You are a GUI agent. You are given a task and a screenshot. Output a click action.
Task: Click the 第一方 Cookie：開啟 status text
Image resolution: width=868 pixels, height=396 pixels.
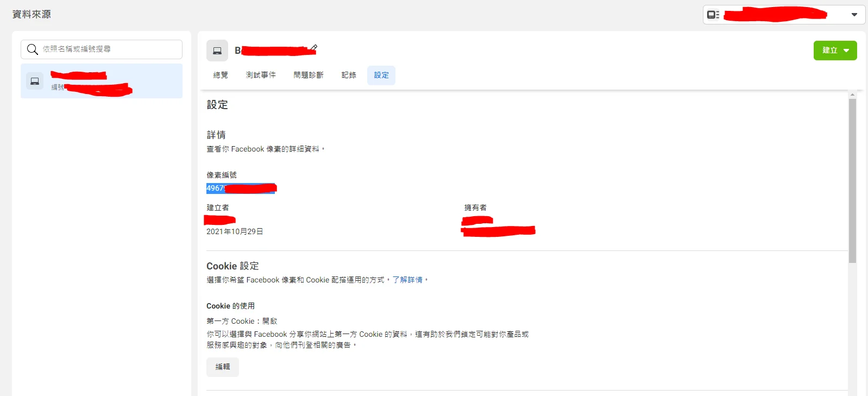[242, 321]
